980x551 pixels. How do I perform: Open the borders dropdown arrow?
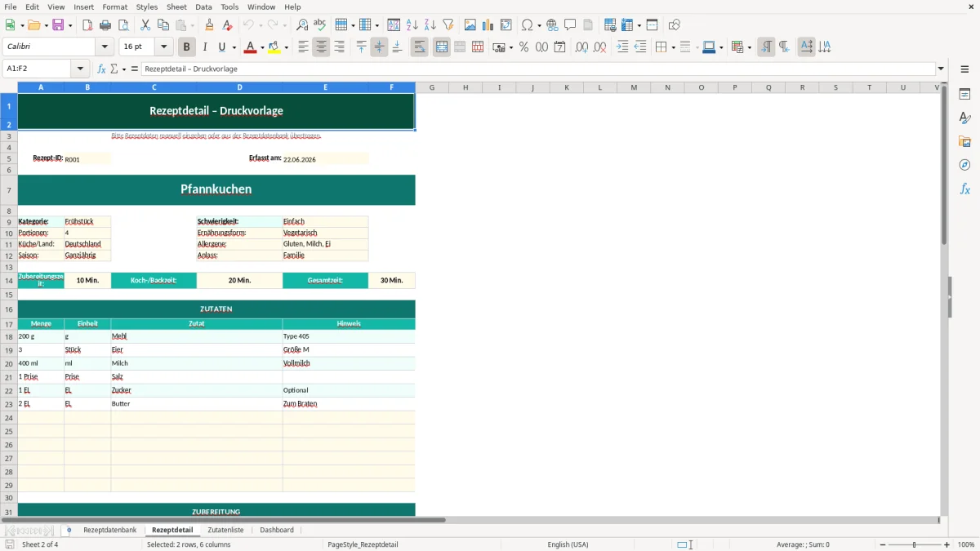672,47
